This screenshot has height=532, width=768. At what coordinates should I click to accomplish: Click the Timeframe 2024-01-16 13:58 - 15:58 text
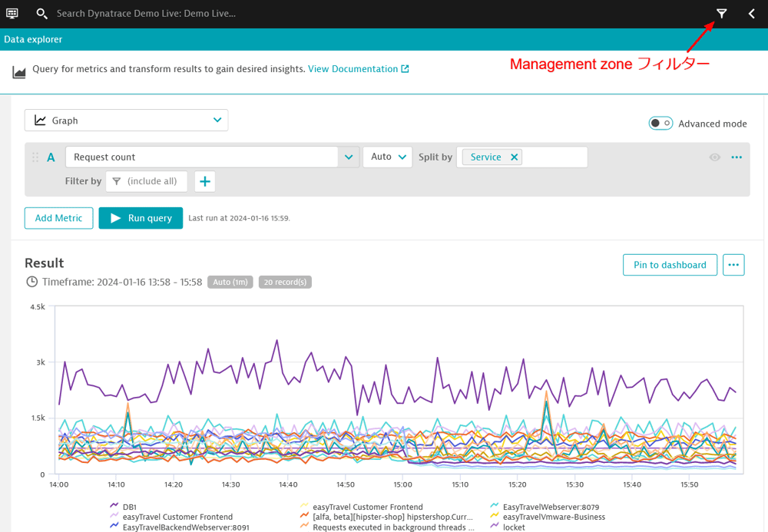tap(122, 282)
